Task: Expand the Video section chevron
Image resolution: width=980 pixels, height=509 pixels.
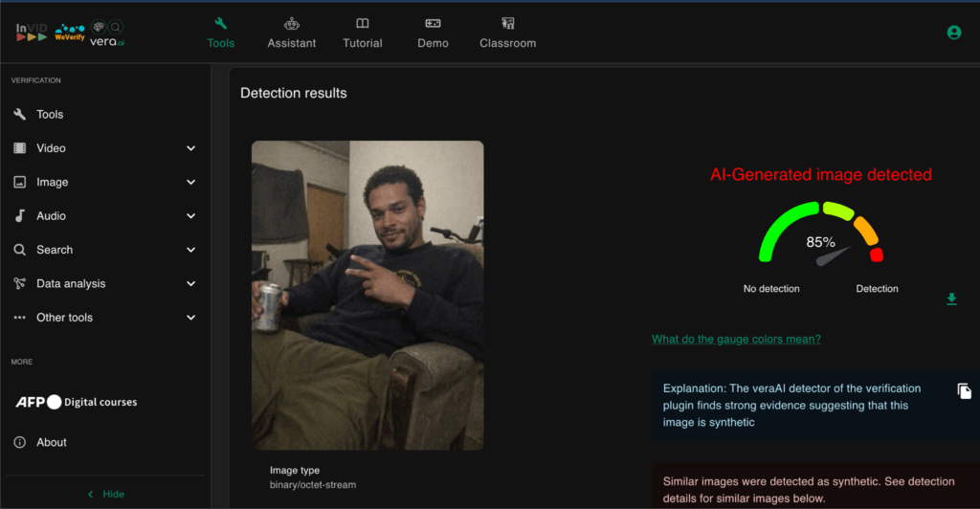Action: coord(190,148)
